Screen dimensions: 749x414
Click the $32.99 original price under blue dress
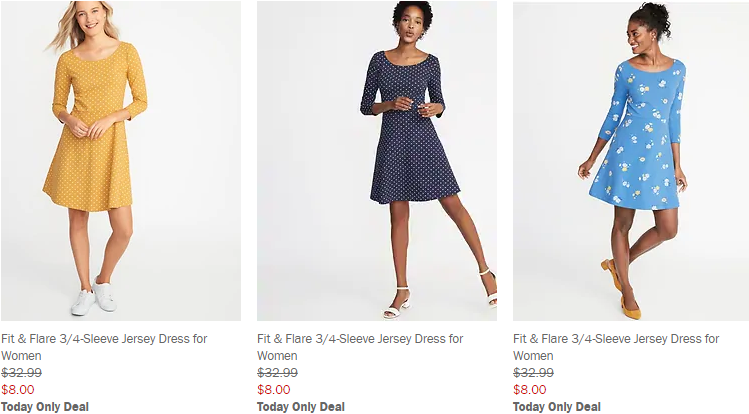coord(533,373)
